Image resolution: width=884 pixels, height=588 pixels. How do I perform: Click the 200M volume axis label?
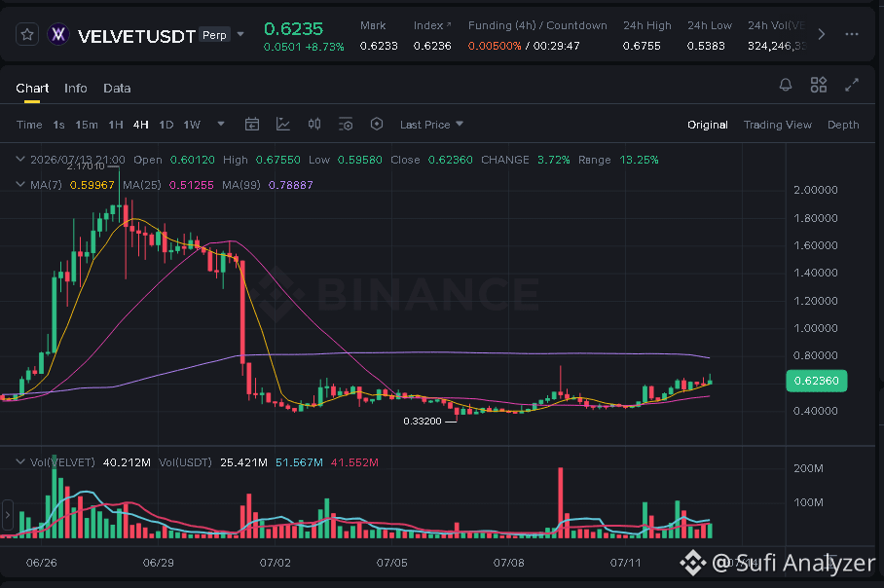[x=808, y=468]
